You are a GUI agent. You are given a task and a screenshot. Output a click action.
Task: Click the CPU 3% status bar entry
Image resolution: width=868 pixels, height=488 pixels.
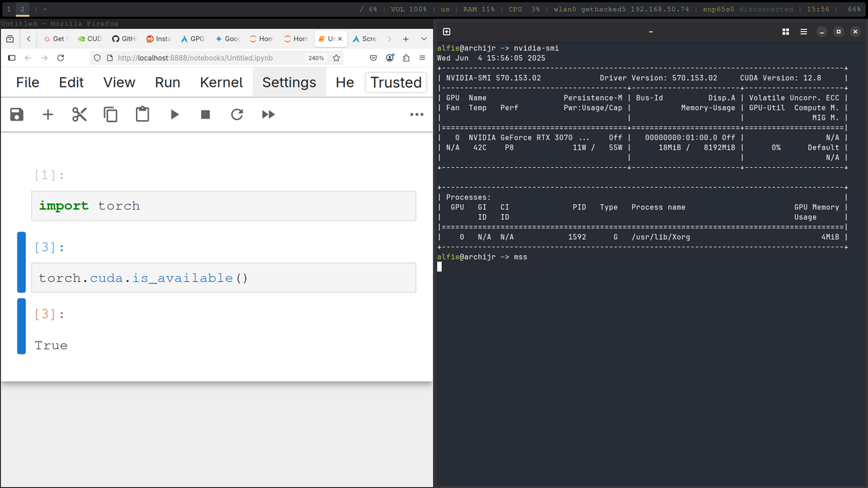(524, 9)
